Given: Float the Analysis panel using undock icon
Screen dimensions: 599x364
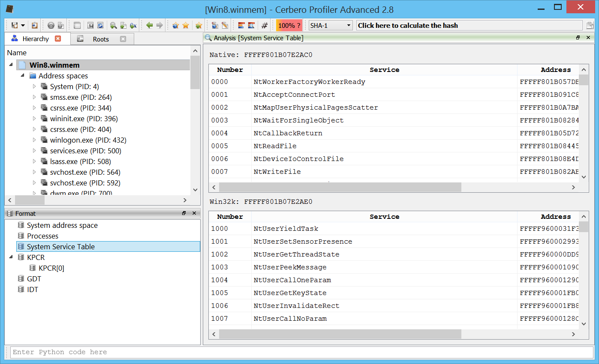Looking at the screenshot, I should tap(578, 38).
